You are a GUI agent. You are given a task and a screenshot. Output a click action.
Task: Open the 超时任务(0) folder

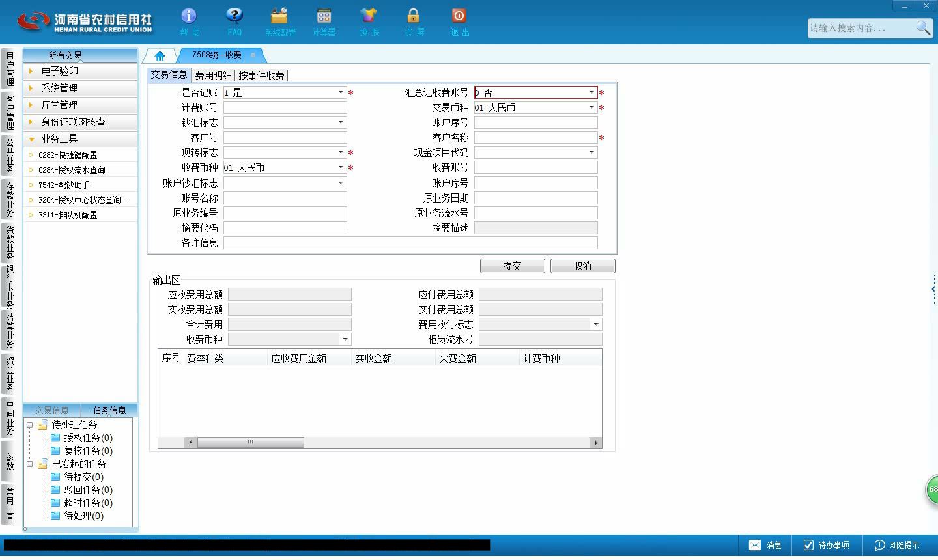[81, 503]
